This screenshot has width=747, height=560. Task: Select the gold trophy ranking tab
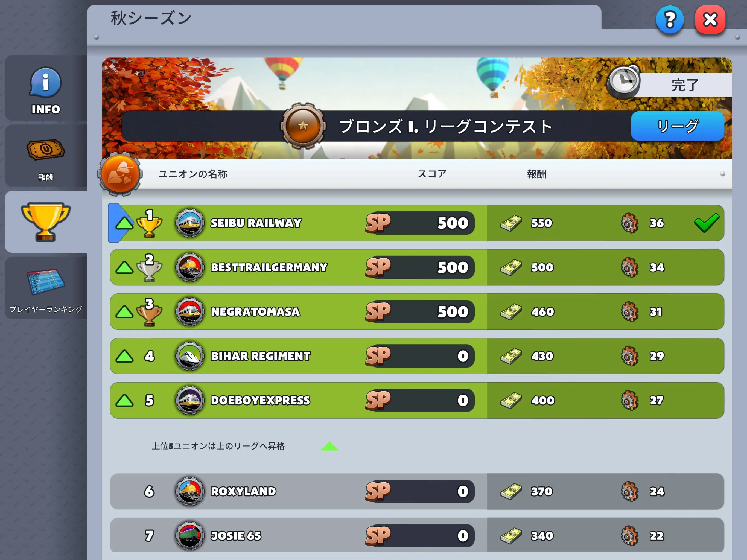click(x=46, y=222)
